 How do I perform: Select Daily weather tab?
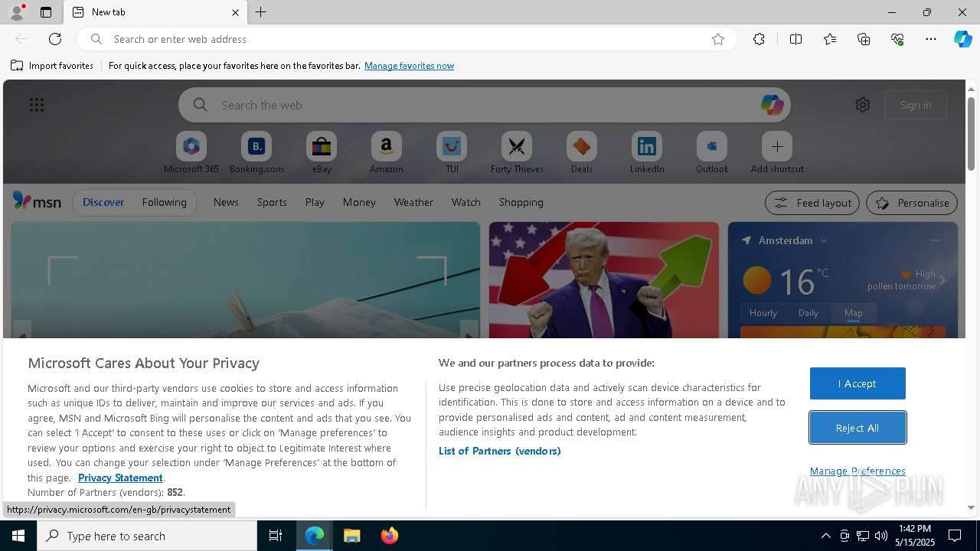pyautogui.click(x=808, y=313)
